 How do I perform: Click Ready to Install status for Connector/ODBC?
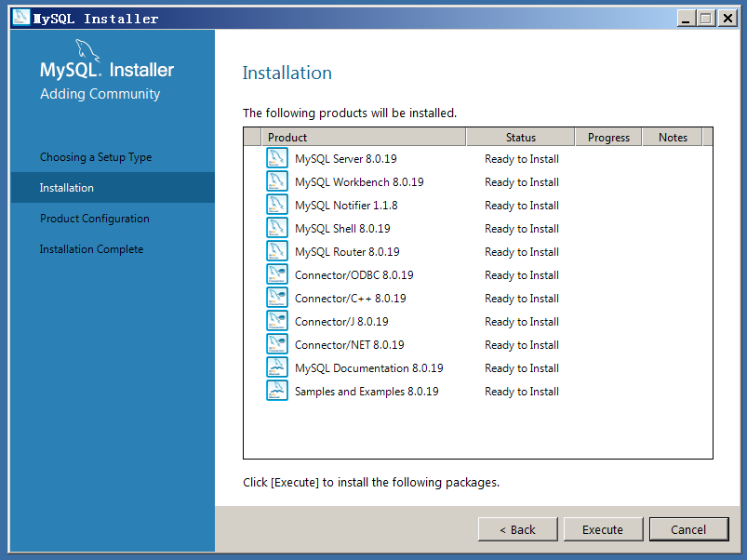click(x=522, y=275)
